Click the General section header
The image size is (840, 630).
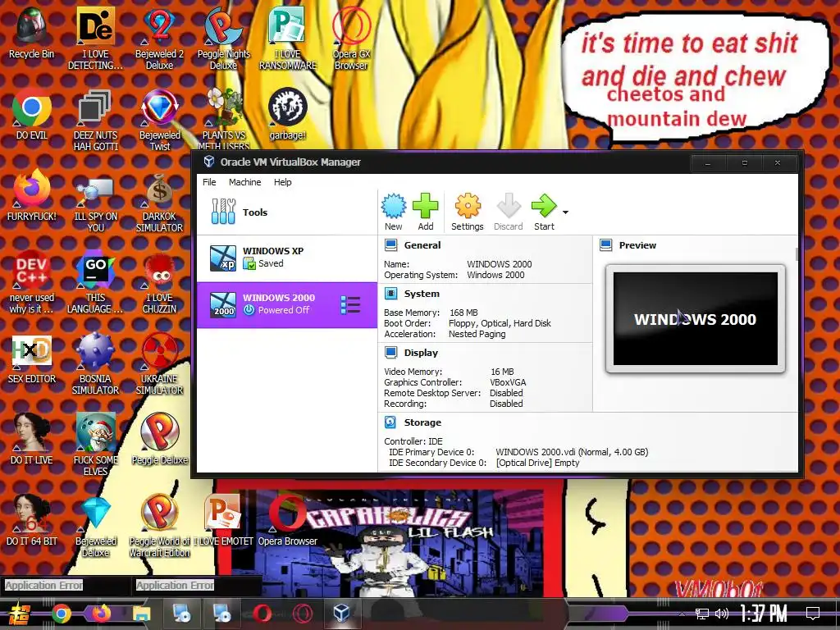tap(422, 245)
